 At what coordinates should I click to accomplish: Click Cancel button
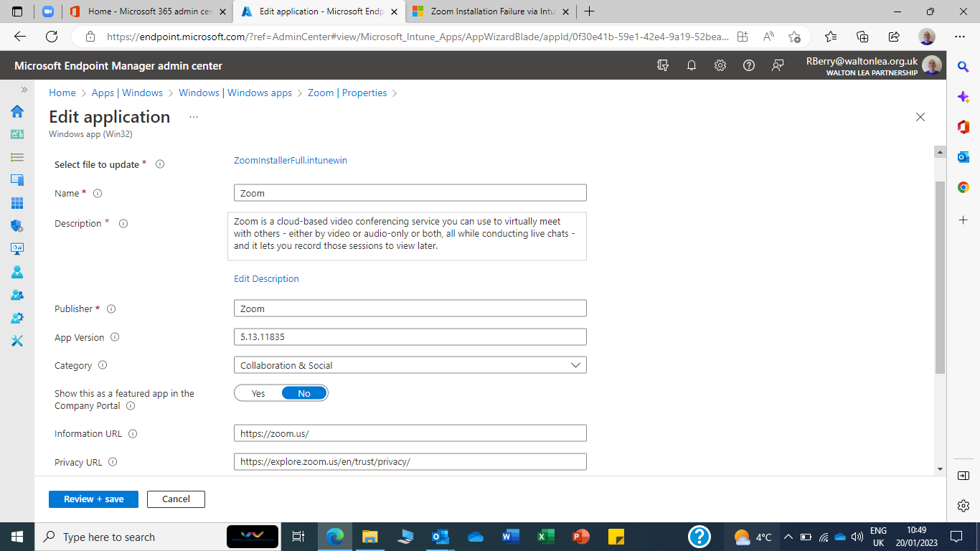(x=176, y=499)
